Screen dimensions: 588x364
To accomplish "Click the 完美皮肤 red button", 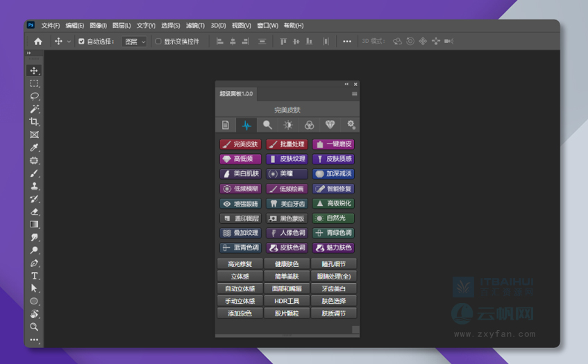I will click(240, 144).
